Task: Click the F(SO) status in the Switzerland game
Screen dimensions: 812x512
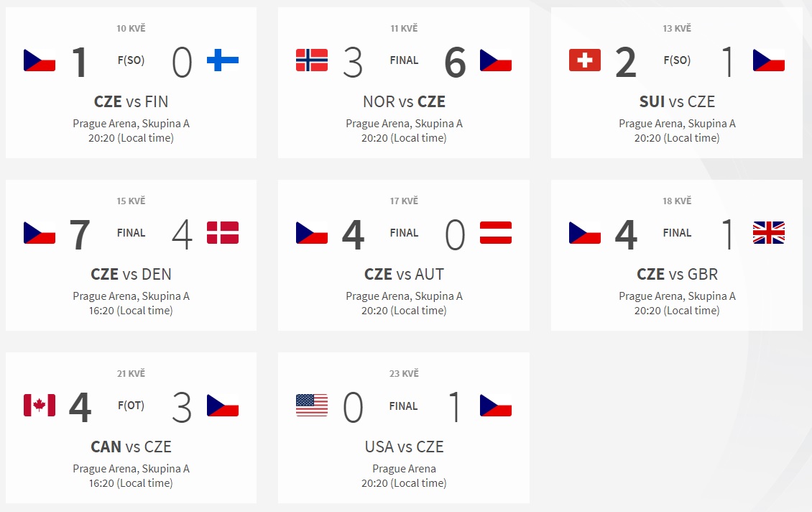Action: click(677, 60)
